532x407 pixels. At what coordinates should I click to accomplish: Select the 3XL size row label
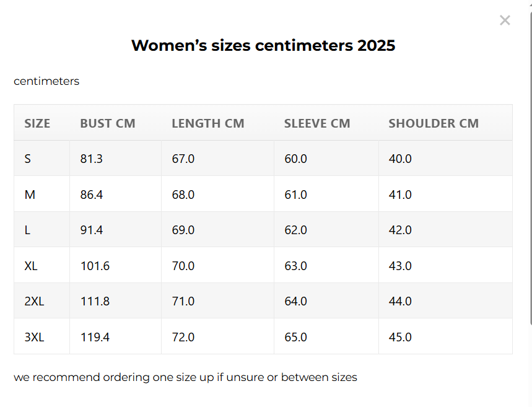33,337
